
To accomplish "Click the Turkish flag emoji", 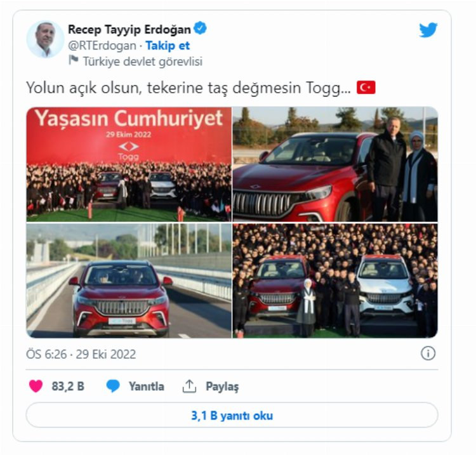I will (x=366, y=88).
